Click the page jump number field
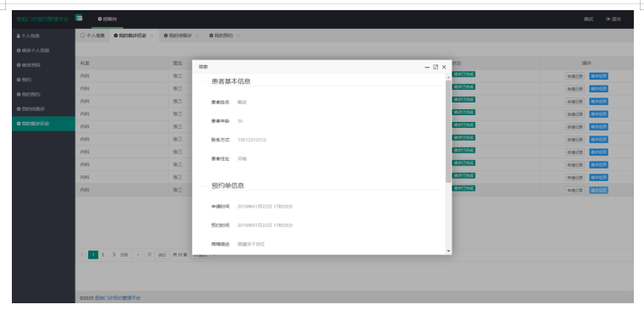 coord(138,255)
